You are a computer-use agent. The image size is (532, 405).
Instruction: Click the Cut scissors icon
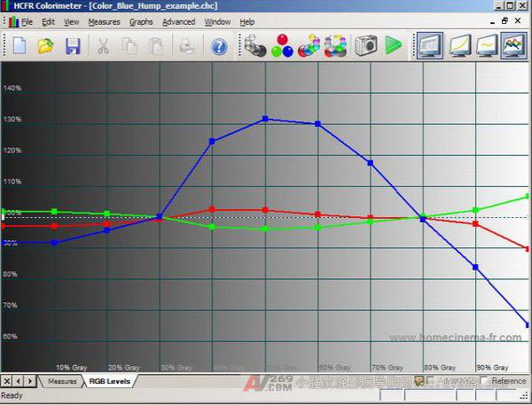[104, 45]
